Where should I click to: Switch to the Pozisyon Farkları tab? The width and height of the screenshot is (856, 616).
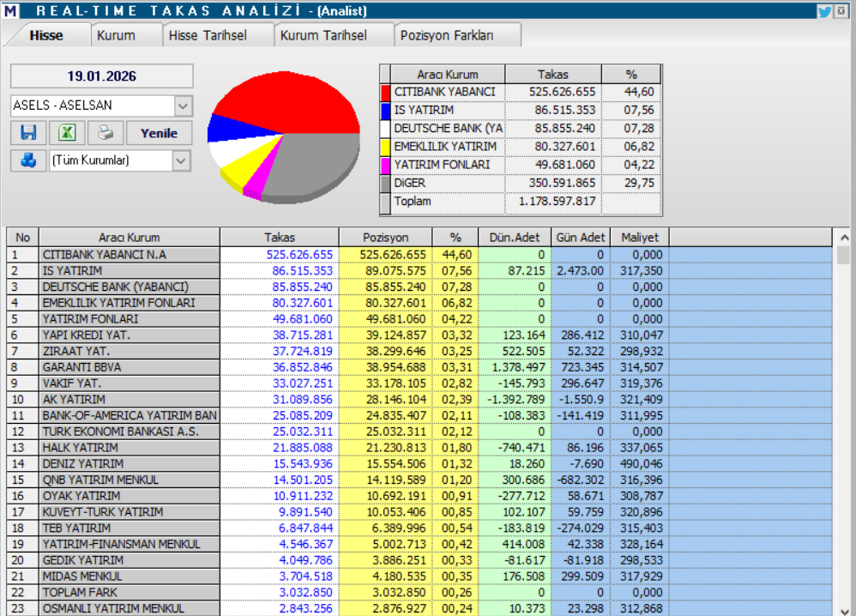point(449,36)
